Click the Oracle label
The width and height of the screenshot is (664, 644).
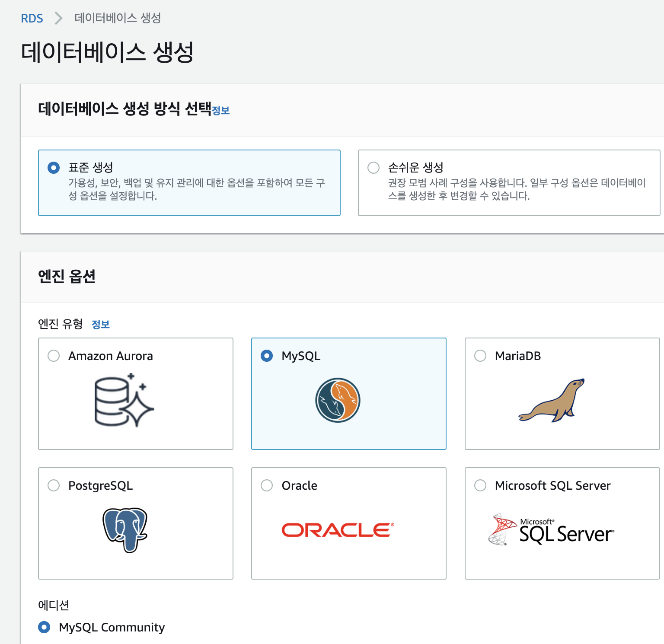(x=299, y=486)
